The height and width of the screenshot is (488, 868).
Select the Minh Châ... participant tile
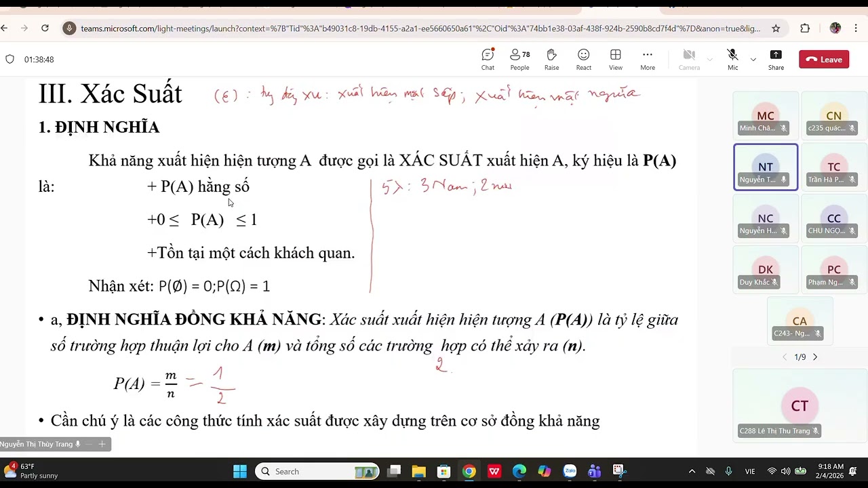coord(766,115)
